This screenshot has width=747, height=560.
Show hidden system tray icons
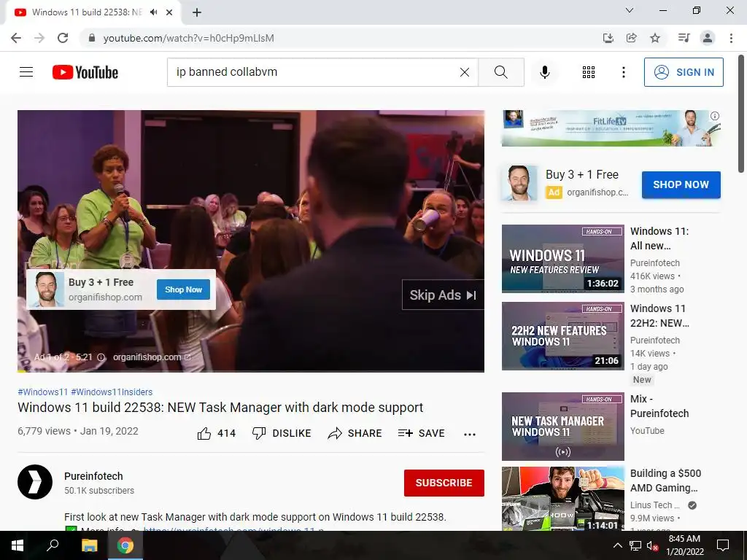click(617, 545)
